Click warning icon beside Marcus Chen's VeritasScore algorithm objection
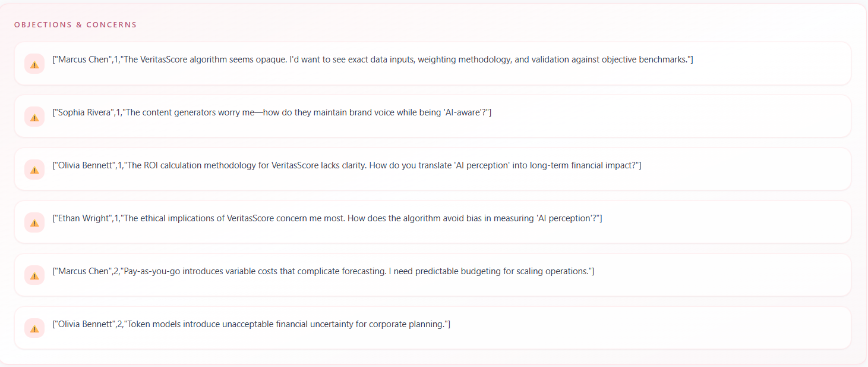Image resolution: width=868 pixels, height=367 pixels. [34, 64]
